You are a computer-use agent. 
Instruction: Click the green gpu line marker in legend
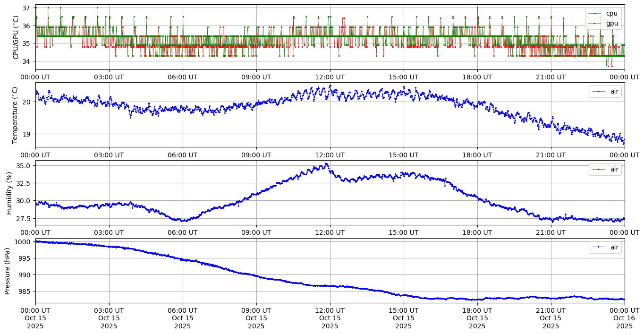tap(594, 23)
